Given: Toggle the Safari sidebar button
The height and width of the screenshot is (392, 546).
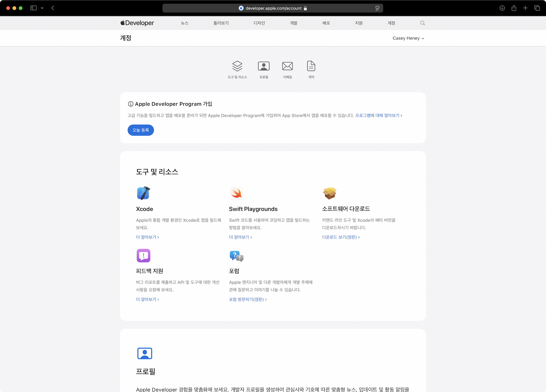Looking at the screenshot, I should click(33, 8).
